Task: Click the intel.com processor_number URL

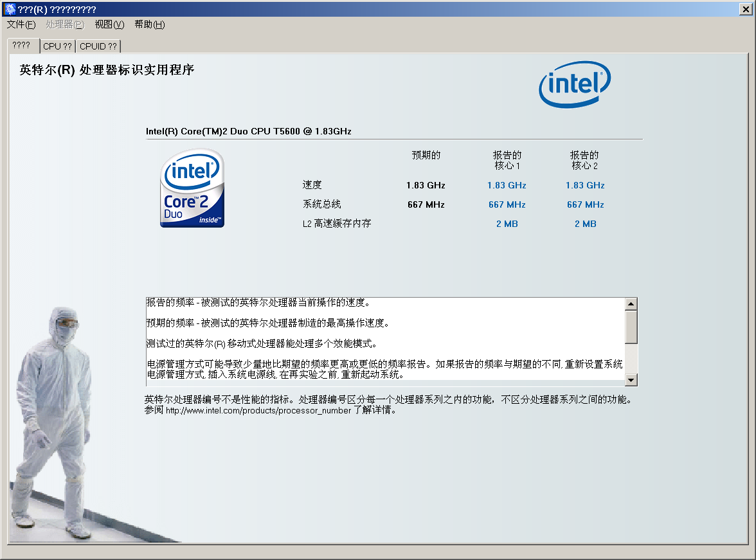Action: click(x=258, y=410)
